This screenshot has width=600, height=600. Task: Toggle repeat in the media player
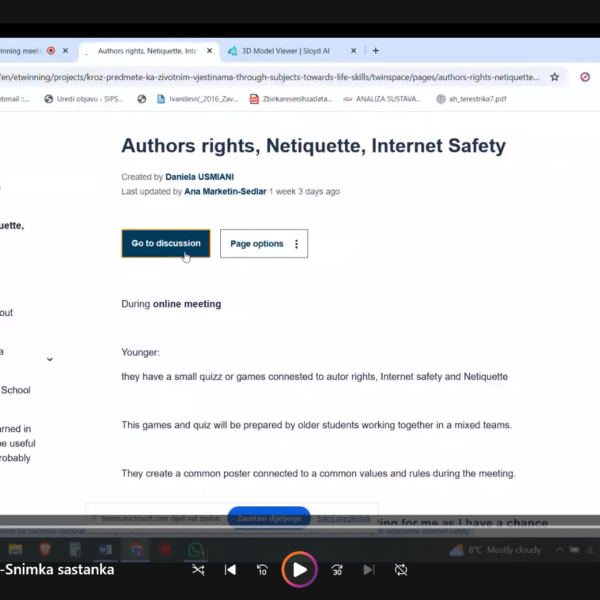coord(401,570)
